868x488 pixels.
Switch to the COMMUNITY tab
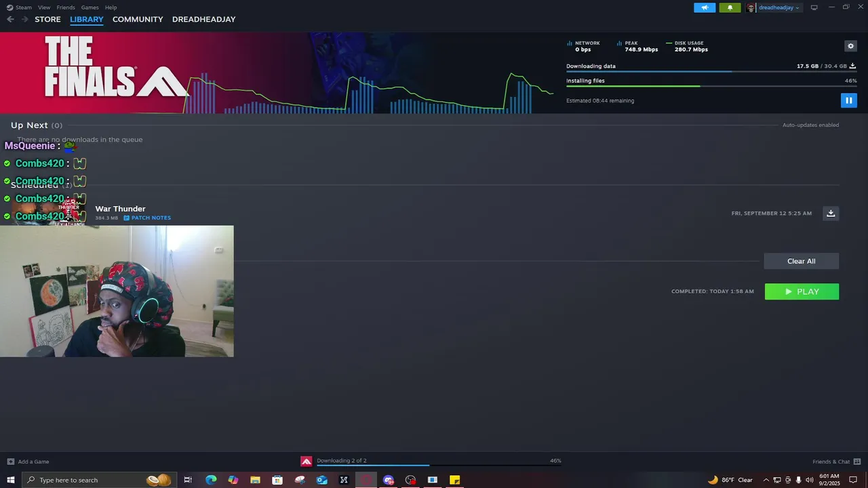(138, 19)
